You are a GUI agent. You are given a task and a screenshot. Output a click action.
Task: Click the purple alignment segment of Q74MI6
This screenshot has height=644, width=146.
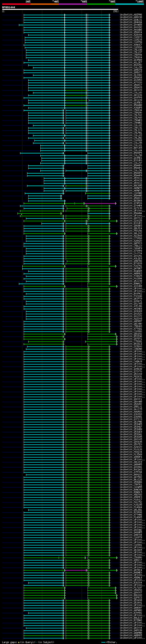click(x=100, y=203)
